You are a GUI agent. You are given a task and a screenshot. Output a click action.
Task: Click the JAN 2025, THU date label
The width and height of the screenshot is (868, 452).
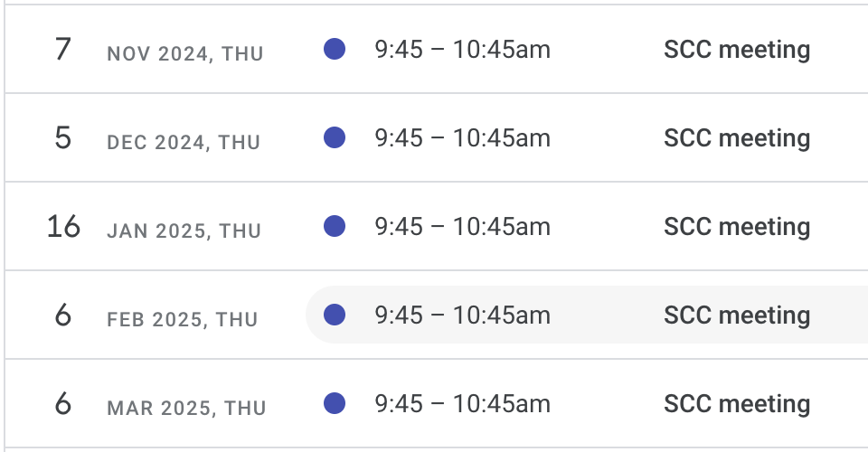point(184,231)
